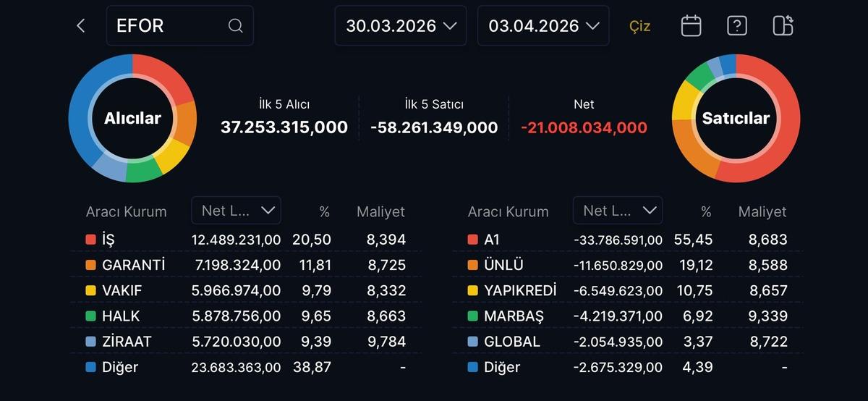Click the layout switch icon
Viewport: 868px width, 401px height.
click(x=783, y=26)
